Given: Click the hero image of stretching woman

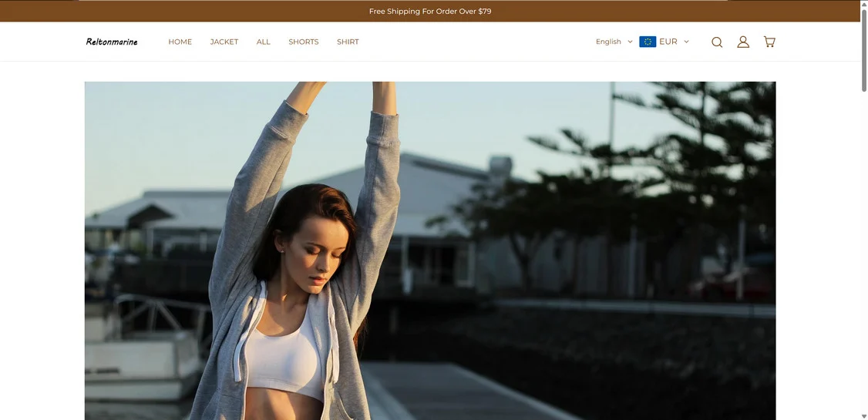Looking at the screenshot, I should click(x=430, y=250).
